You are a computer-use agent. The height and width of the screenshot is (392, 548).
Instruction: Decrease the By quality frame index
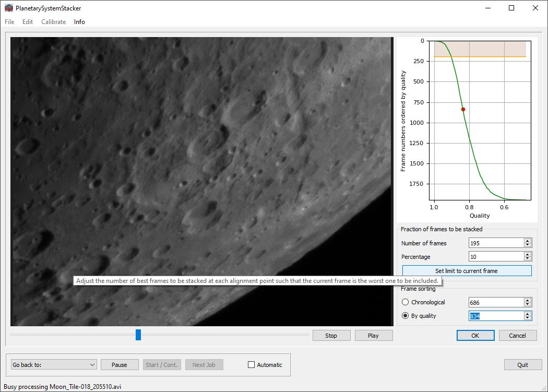pyautogui.click(x=528, y=318)
